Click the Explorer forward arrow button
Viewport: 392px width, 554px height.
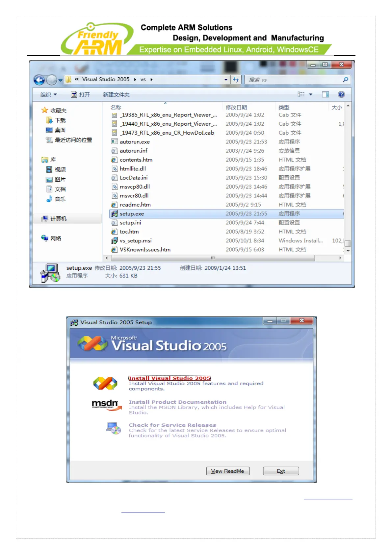click(x=52, y=80)
